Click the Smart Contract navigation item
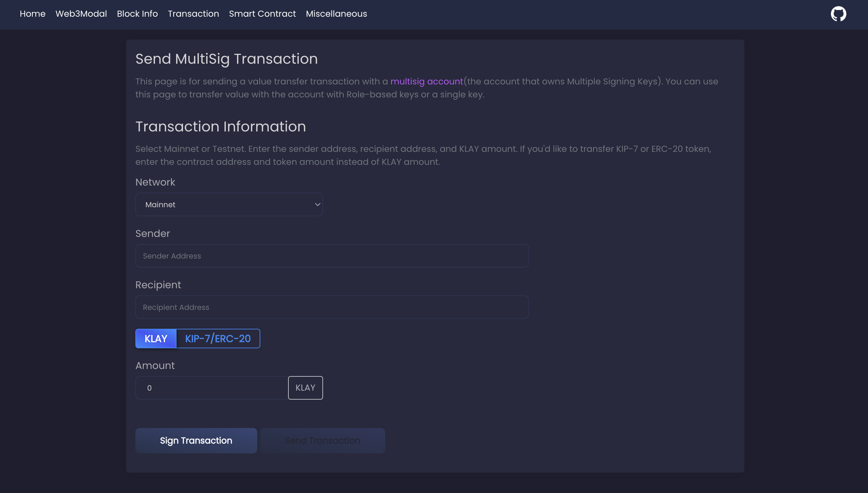This screenshot has height=493, width=868. point(262,14)
